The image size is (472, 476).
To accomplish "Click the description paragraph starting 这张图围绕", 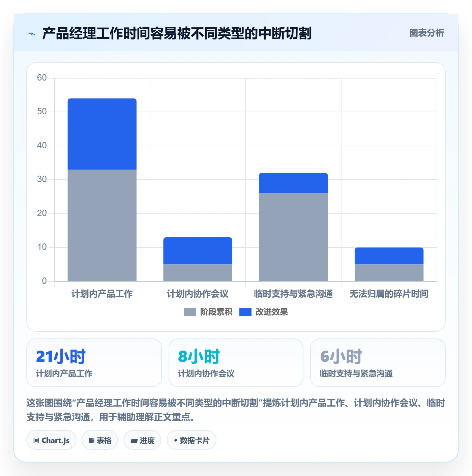I will 236,410.
